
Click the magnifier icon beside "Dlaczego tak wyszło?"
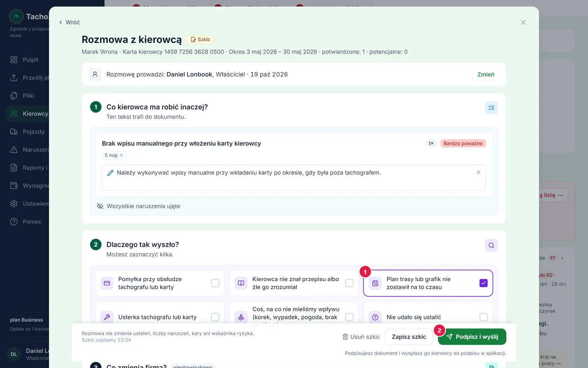coord(491,245)
